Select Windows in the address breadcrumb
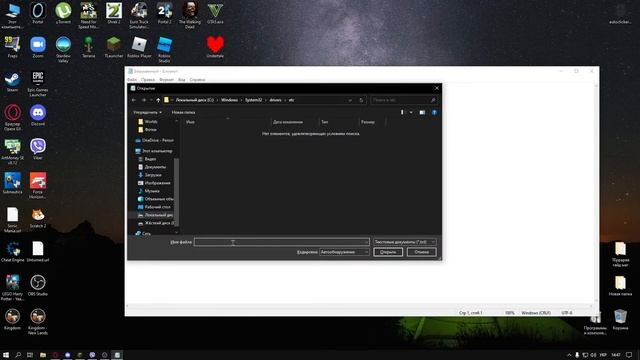640x360 pixels. 229,100
